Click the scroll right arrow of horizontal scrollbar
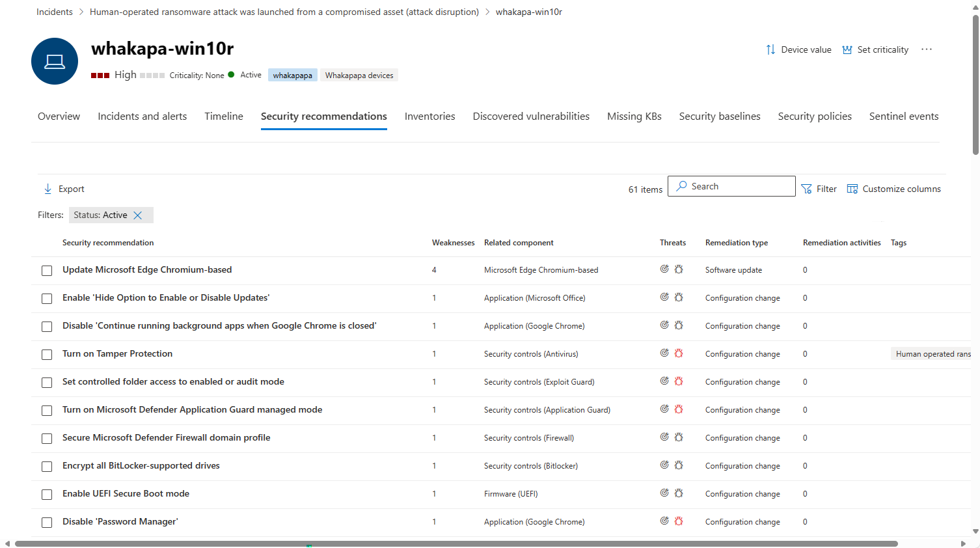The height and width of the screenshot is (548, 980). coord(964,543)
